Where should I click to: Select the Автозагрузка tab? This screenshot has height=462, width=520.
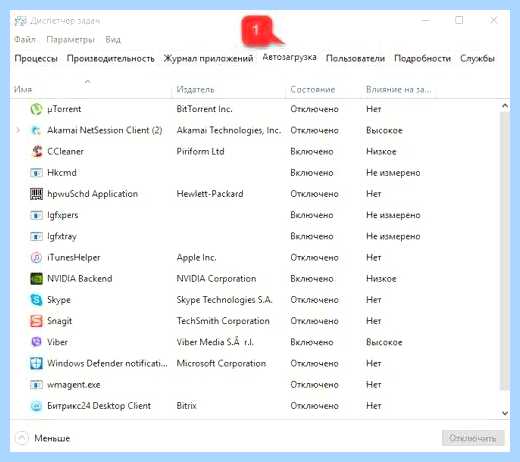click(289, 57)
